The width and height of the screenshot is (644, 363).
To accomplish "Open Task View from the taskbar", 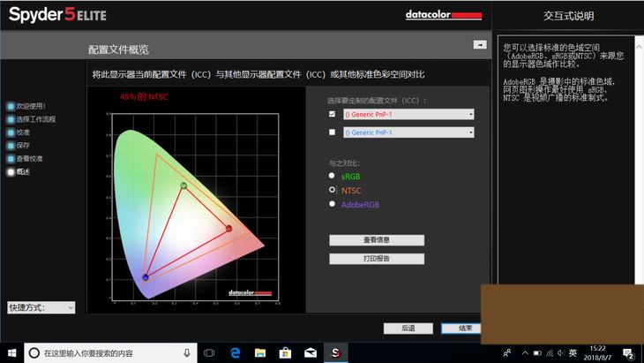I will [x=209, y=353].
